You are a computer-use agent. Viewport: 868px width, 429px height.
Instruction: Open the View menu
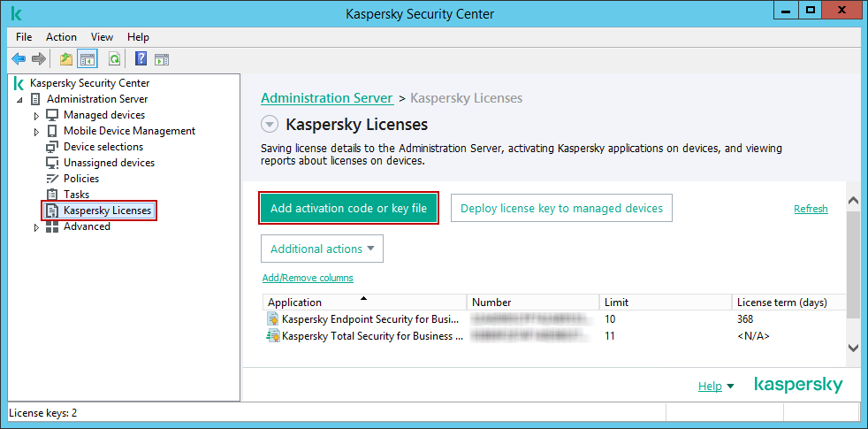[x=102, y=37]
